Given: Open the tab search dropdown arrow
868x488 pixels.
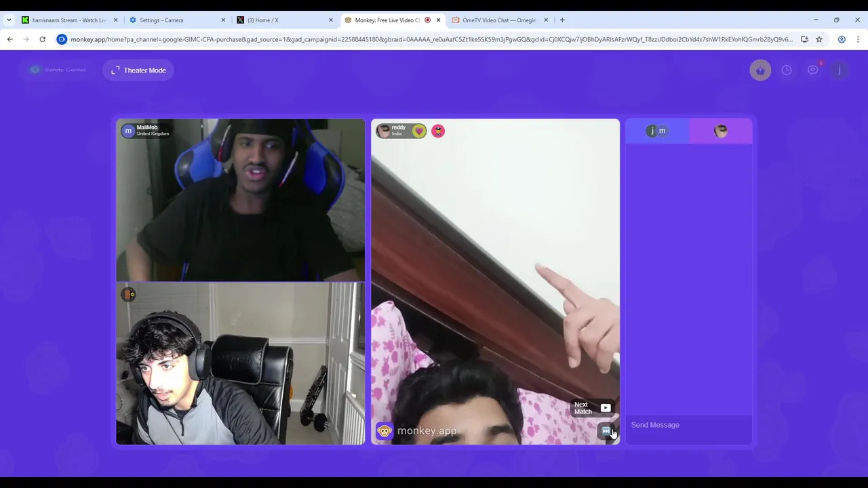Looking at the screenshot, I should [9, 20].
